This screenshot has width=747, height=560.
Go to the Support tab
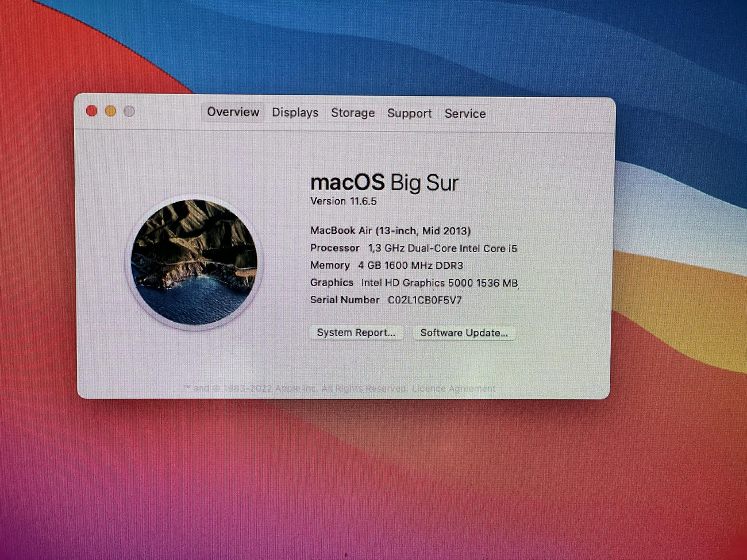(x=409, y=114)
